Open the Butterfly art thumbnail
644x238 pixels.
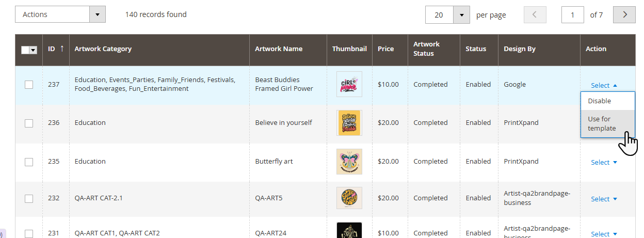349,162
